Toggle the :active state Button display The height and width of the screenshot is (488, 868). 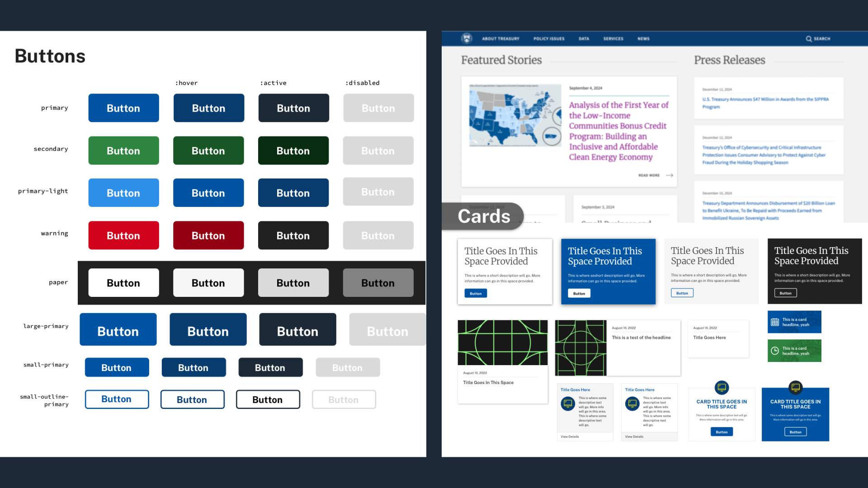click(x=274, y=83)
